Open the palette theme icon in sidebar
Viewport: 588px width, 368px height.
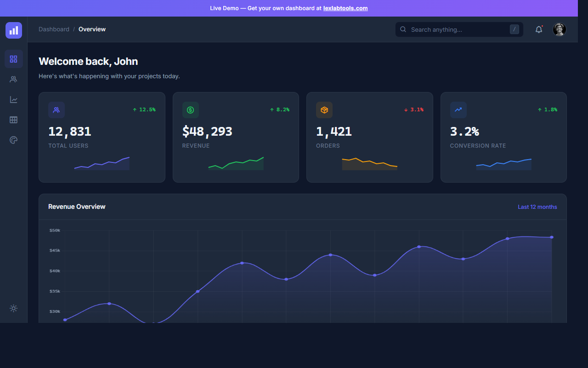[13, 140]
